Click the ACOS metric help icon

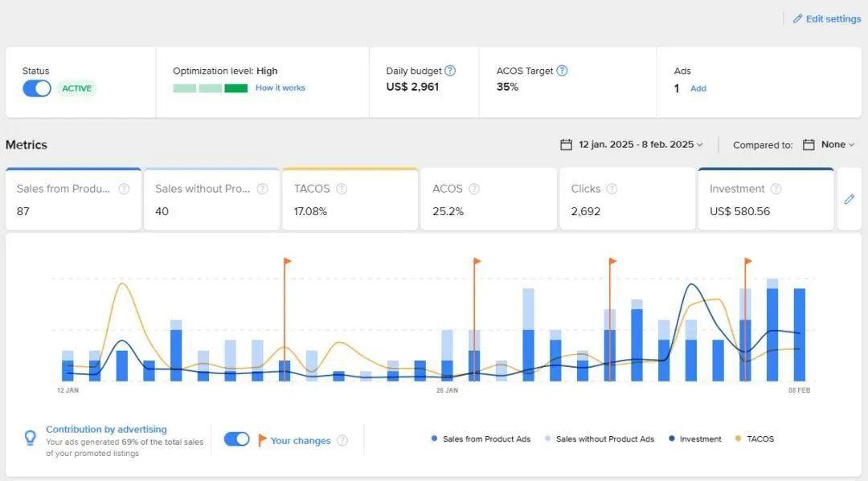coord(474,189)
